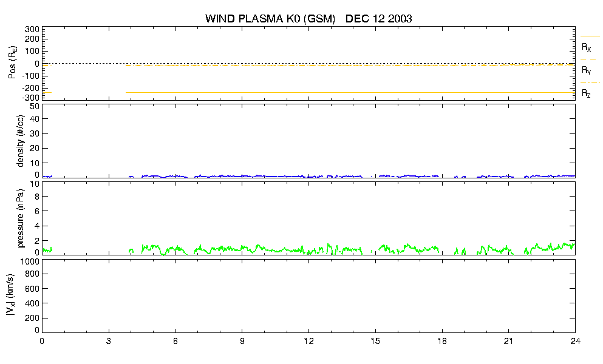
Task: Click the dashed orange Ry legend line
Action: (588, 59)
